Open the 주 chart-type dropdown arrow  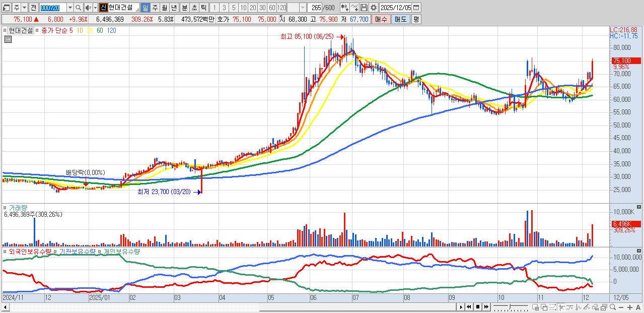24,8
